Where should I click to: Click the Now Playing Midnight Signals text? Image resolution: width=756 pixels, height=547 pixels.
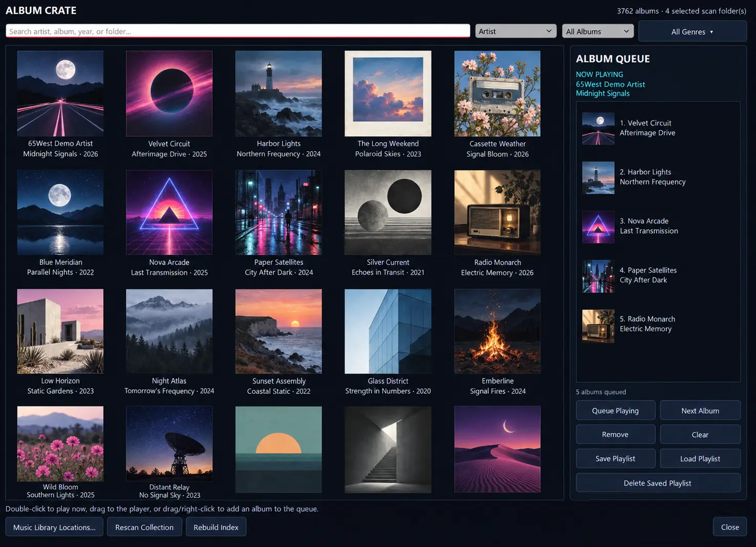point(603,93)
